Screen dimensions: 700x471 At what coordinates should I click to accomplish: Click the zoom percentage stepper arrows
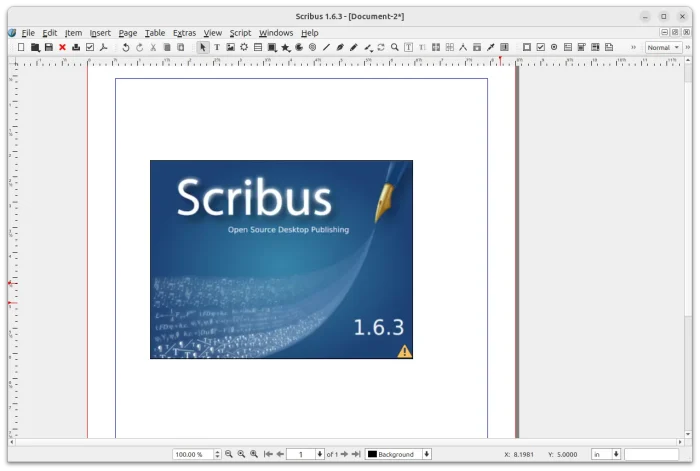217,454
